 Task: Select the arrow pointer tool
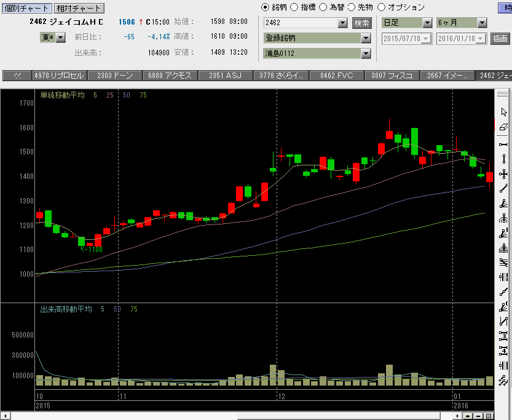(x=503, y=112)
